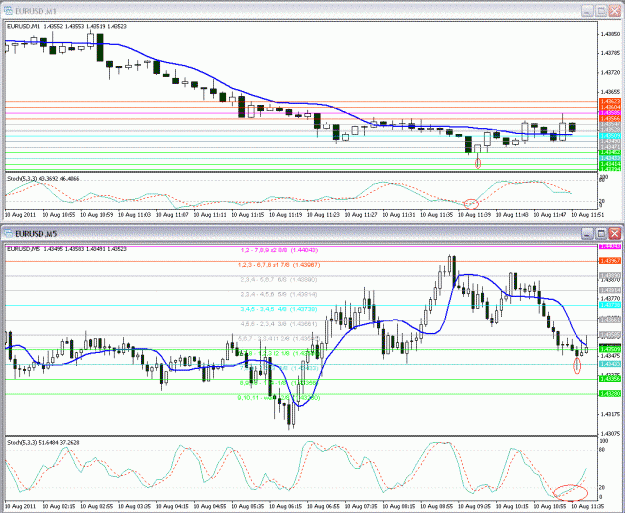Click the Stoch(5,3,3) 51.6484 label in M5 window

tap(43, 442)
